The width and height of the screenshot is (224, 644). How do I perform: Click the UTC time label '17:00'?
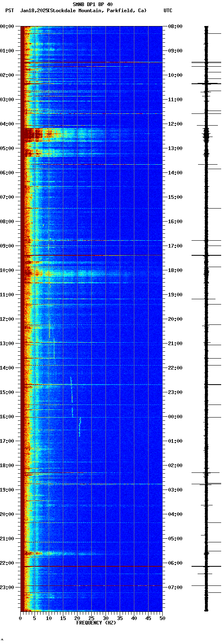point(175,246)
